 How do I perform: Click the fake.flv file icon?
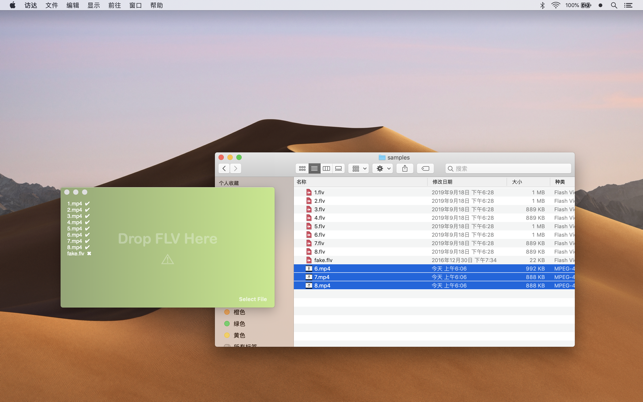(x=309, y=260)
